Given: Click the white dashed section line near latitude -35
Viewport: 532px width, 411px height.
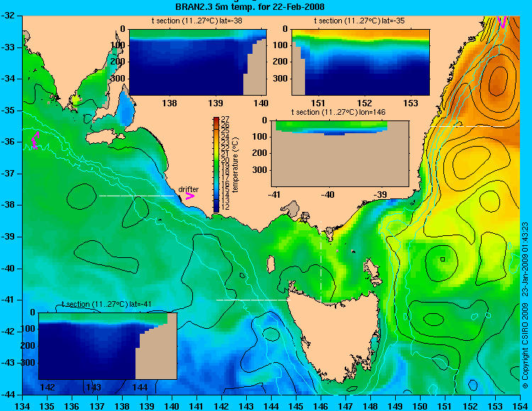Looking at the screenshot, I should (467, 126).
